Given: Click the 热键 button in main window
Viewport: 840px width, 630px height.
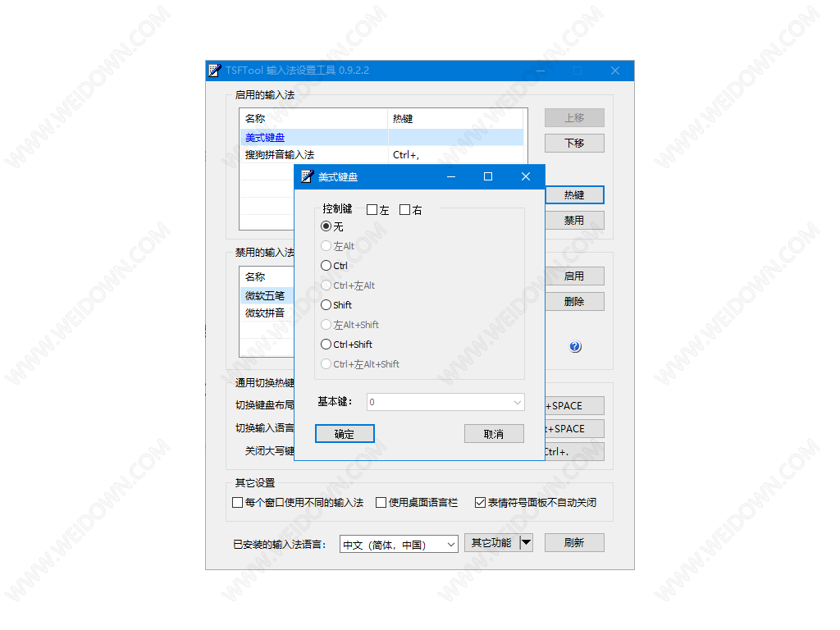Looking at the screenshot, I should (x=574, y=195).
